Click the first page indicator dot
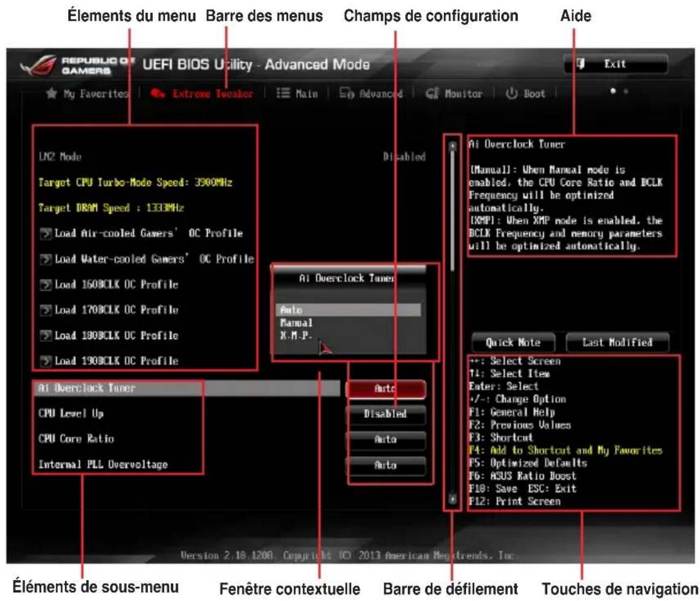Image resolution: width=700 pixels, height=601 pixels. [613, 91]
